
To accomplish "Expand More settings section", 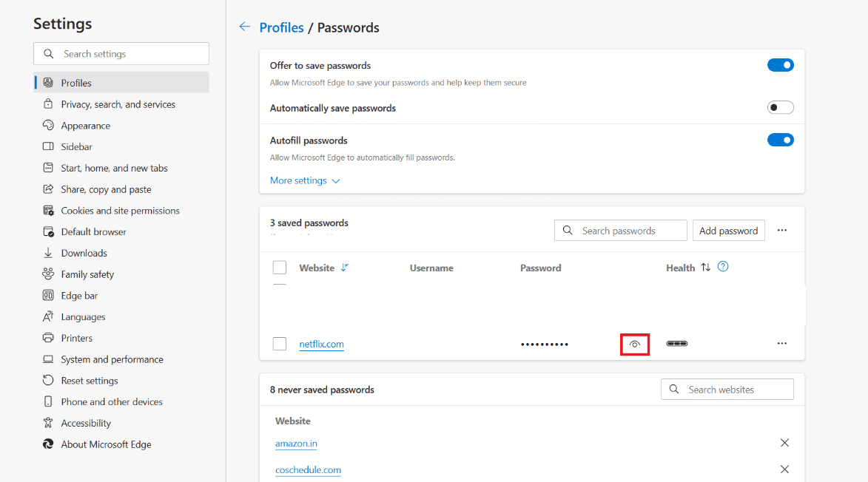I will (x=305, y=180).
